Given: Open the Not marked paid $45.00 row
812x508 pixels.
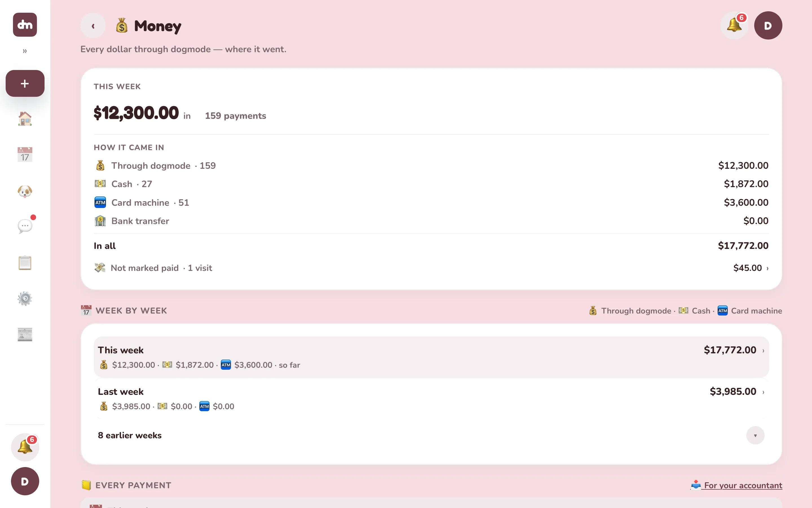Looking at the screenshot, I should point(431,268).
